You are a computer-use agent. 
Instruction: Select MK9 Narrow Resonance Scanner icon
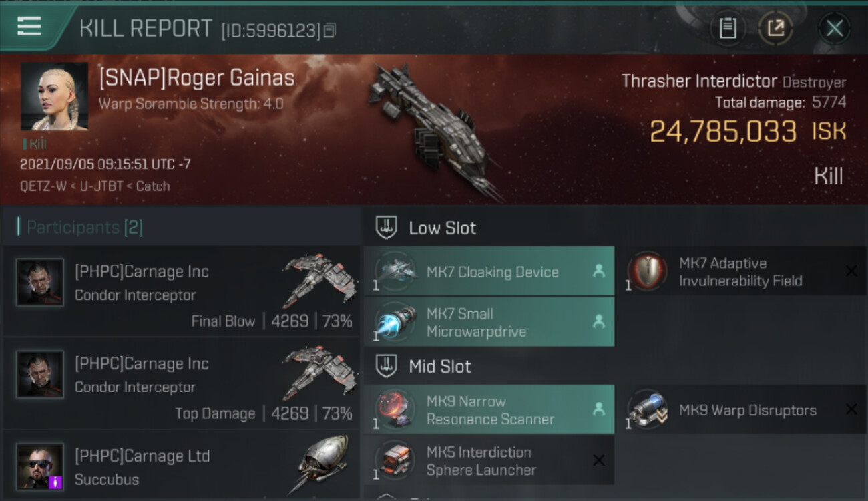click(396, 409)
